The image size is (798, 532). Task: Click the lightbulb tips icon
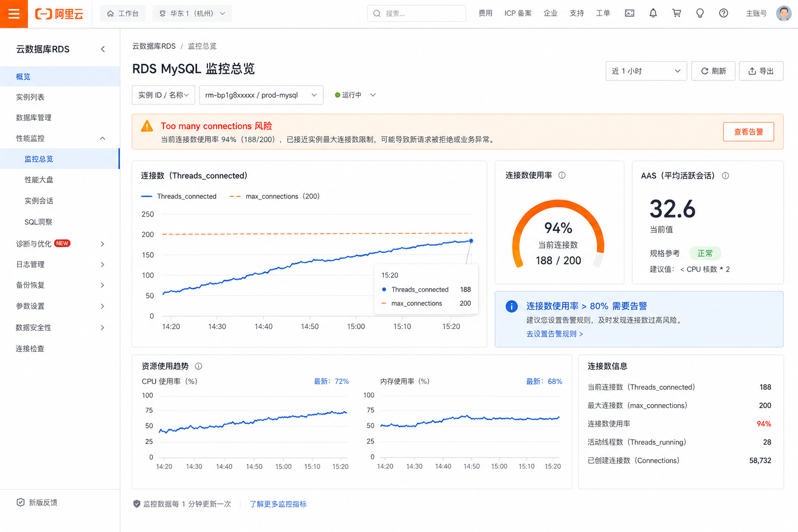pyautogui.click(x=700, y=14)
